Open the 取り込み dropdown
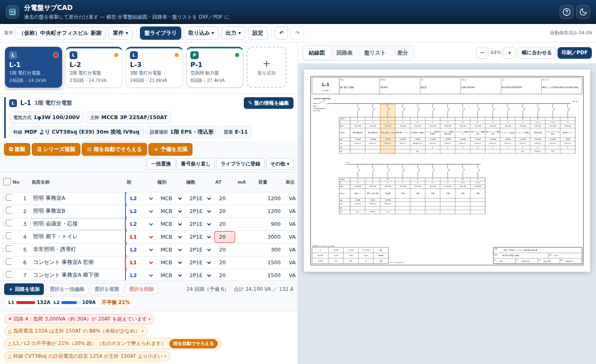The width and height of the screenshot is (596, 364). click(201, 33)
